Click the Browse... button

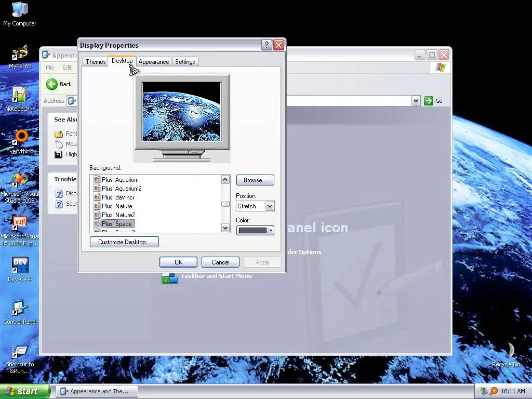point(255,180)
